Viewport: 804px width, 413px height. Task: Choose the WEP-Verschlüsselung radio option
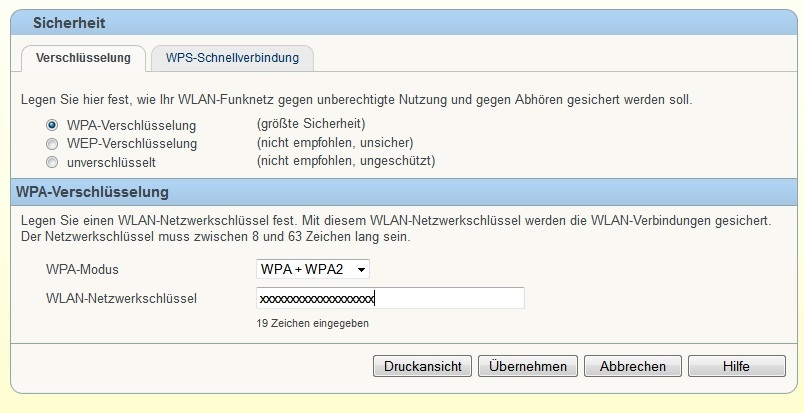52,143
